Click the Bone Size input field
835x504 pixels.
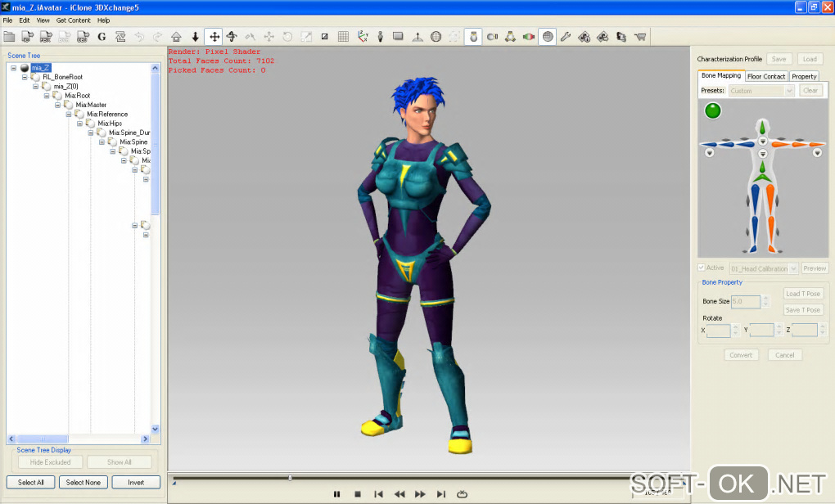746,301
